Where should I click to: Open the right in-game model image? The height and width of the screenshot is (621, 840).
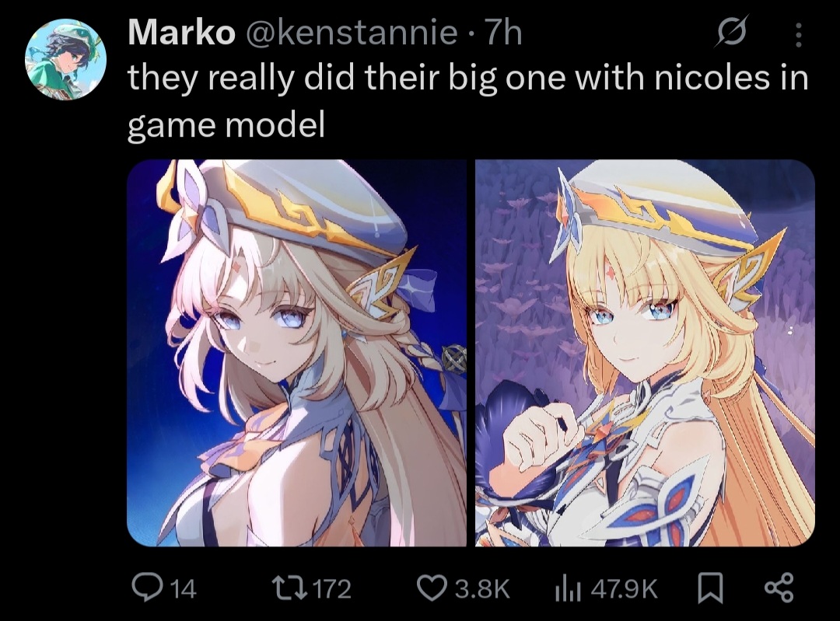645,353
